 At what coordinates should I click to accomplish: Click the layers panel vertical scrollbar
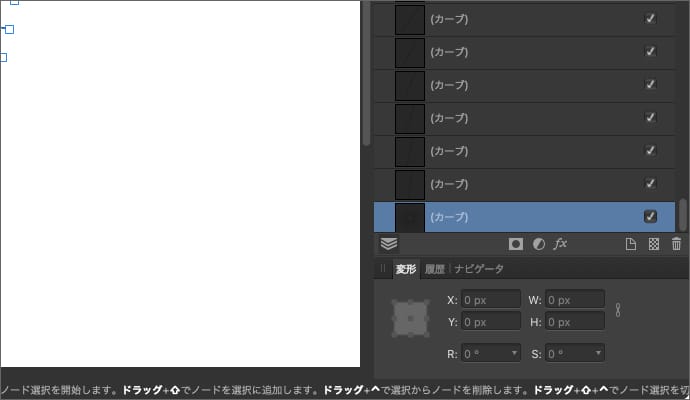[683, 212]
